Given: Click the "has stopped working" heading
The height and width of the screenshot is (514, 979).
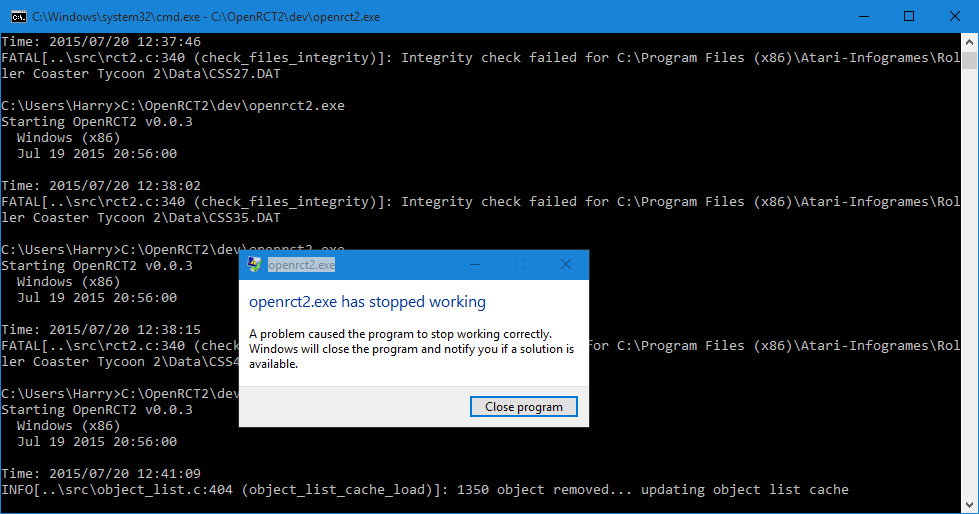Looking at the screenshot, I should tap(367, 302).
